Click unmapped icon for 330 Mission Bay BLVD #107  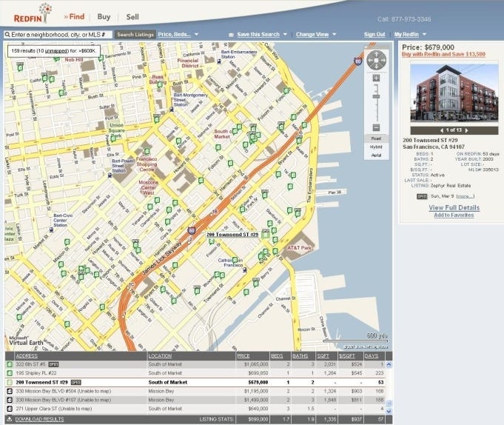click(10, 400)
